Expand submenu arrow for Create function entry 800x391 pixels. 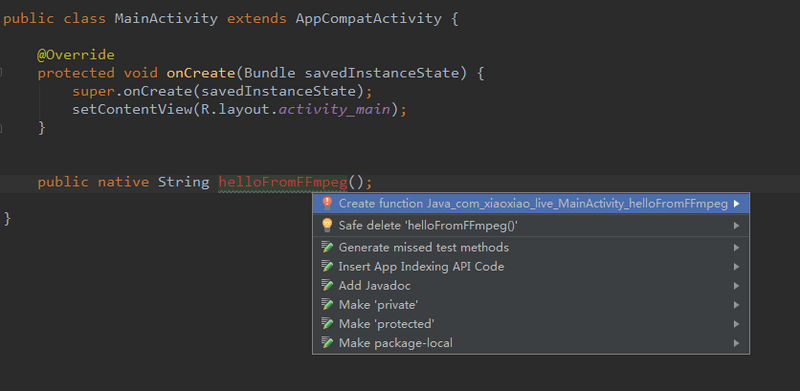coord(736,204)
